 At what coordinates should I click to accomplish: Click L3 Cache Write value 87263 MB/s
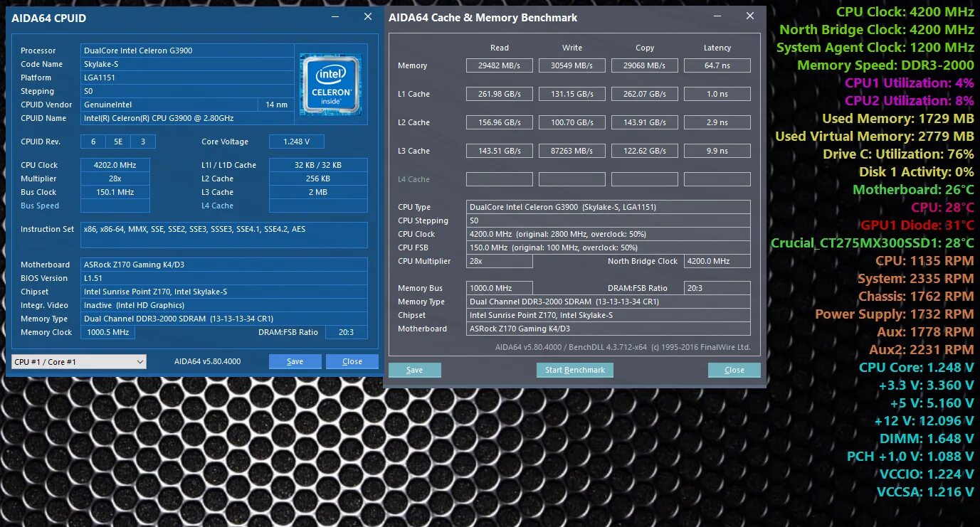point(572,151)
